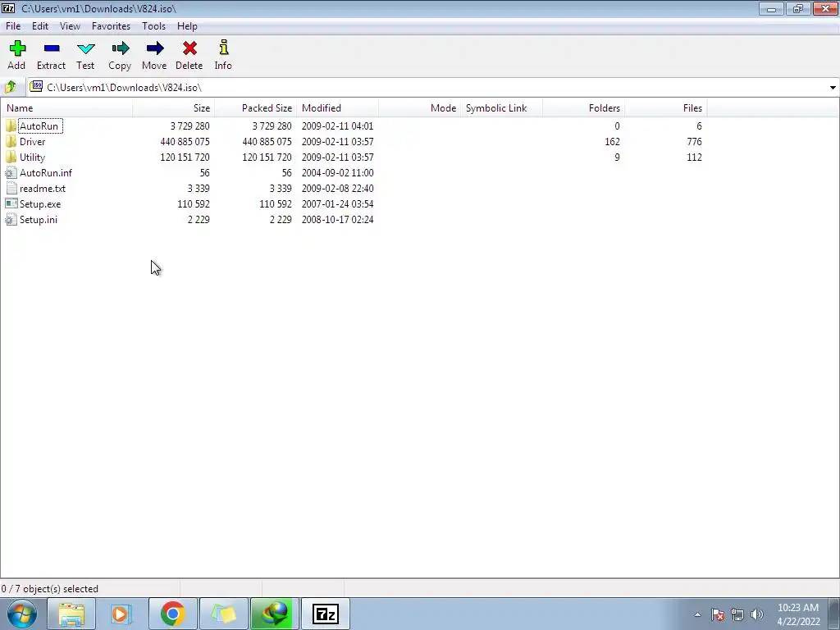
Task: Click the readme.txt file icon
Action: pos(11,188)
